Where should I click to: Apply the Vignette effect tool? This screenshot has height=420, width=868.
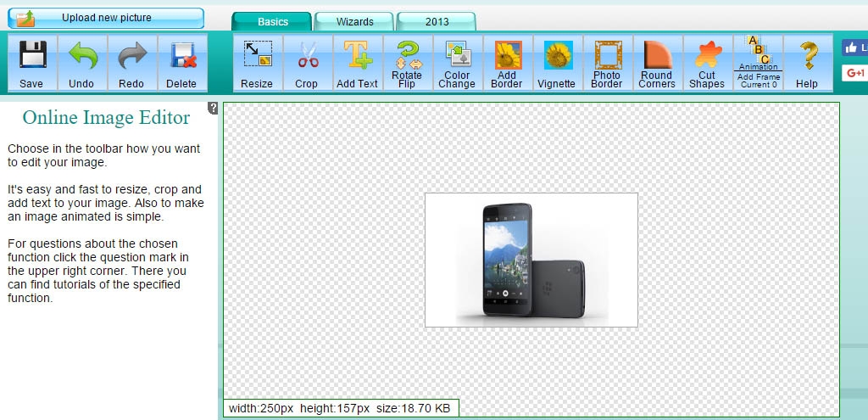tap(557, 63)
